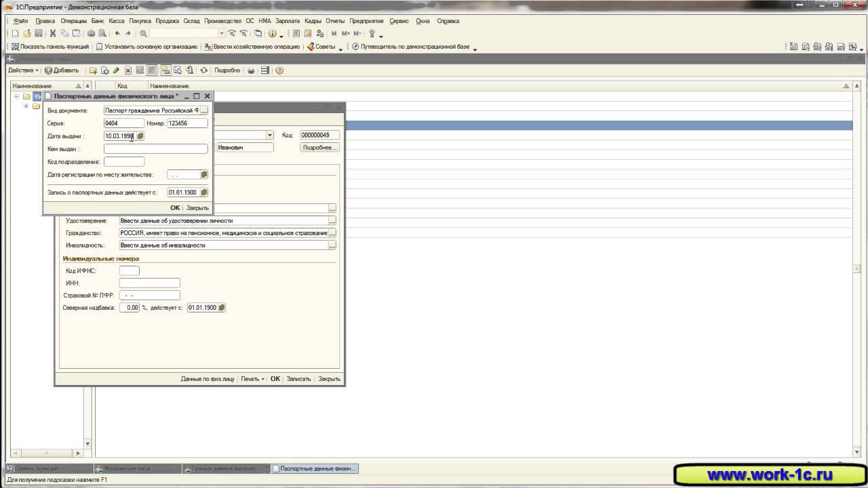This screenshot has height=488, width=868.
Task: Open the Банк menu
Action: tap(98, 21)
